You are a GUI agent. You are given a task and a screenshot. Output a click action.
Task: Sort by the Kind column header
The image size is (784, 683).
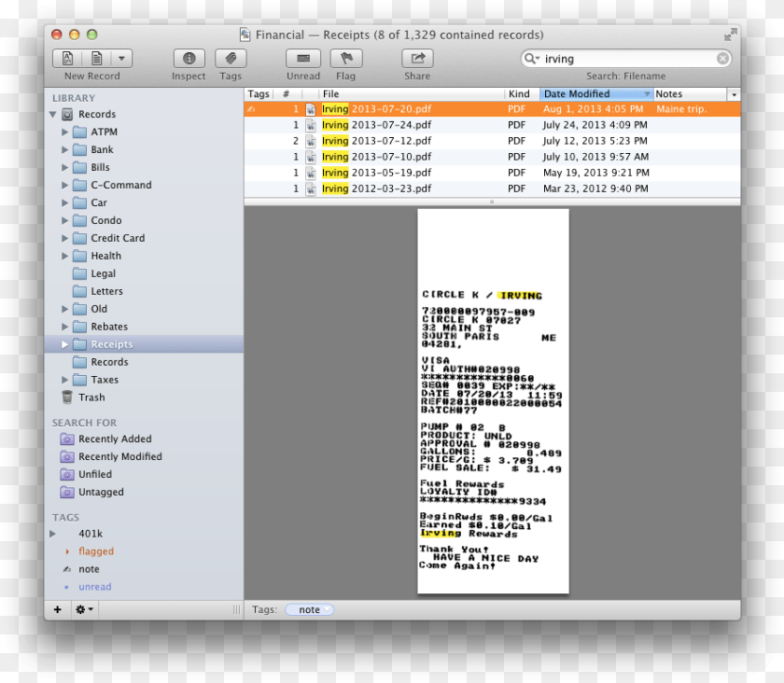point(522,94)
